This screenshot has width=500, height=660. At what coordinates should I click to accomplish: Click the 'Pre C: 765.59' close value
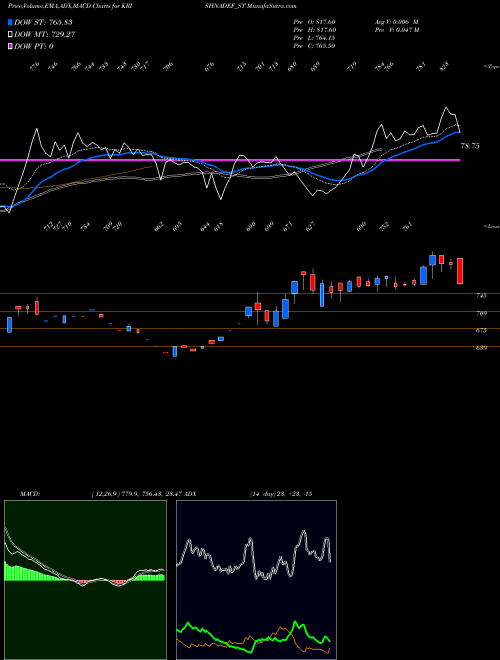(x=314, y=46)
